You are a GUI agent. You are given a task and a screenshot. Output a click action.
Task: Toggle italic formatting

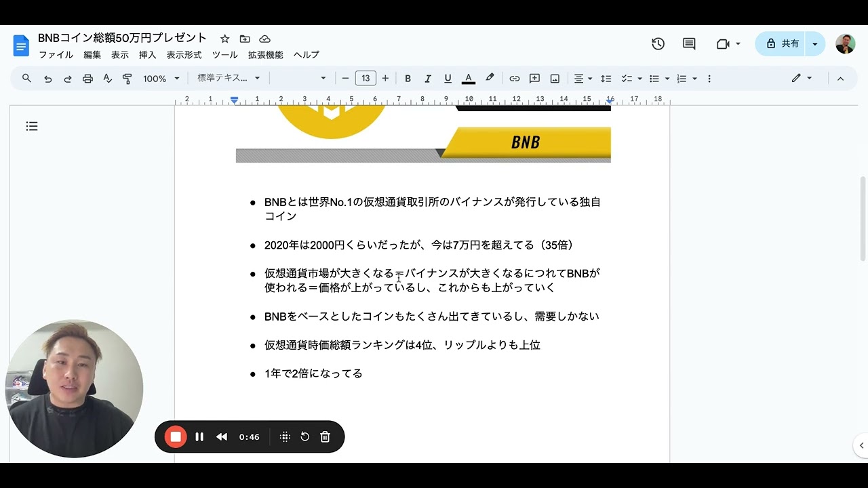(x=428, y=79)
